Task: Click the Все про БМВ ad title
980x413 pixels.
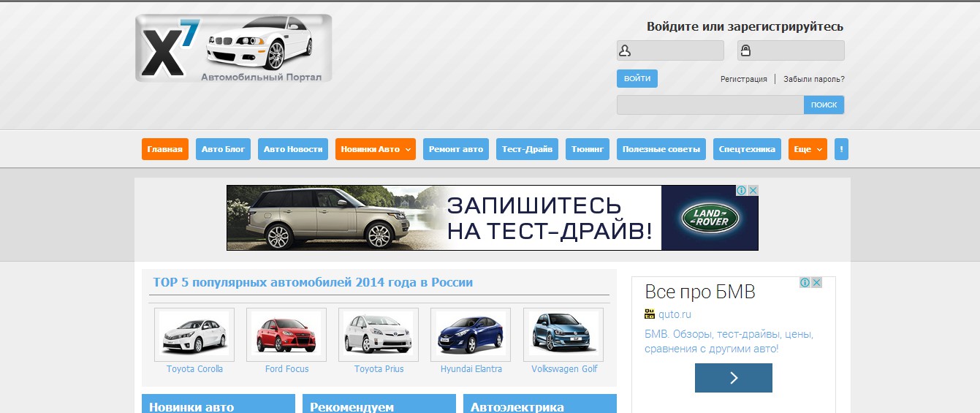Action: click(x=700, y=292)
